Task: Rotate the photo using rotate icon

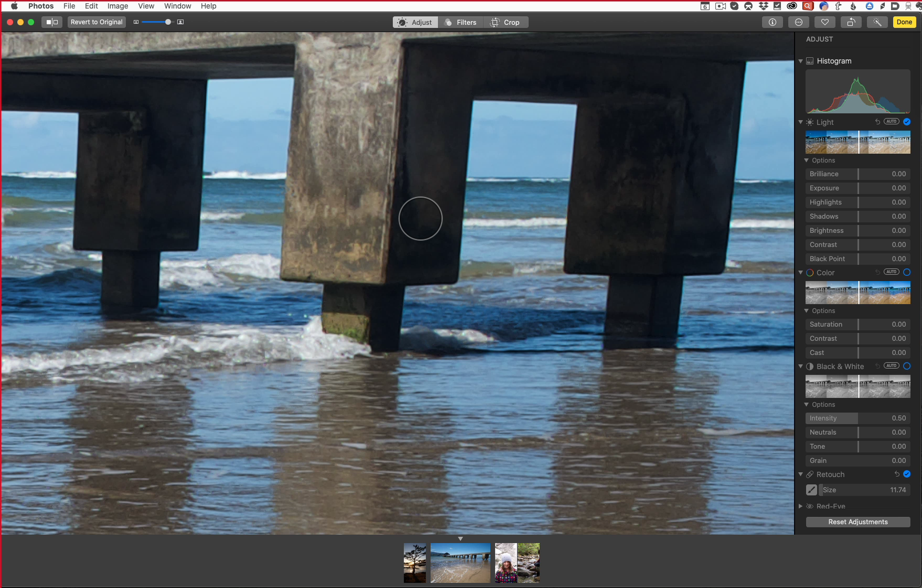Action: click(x=851, y=22)
